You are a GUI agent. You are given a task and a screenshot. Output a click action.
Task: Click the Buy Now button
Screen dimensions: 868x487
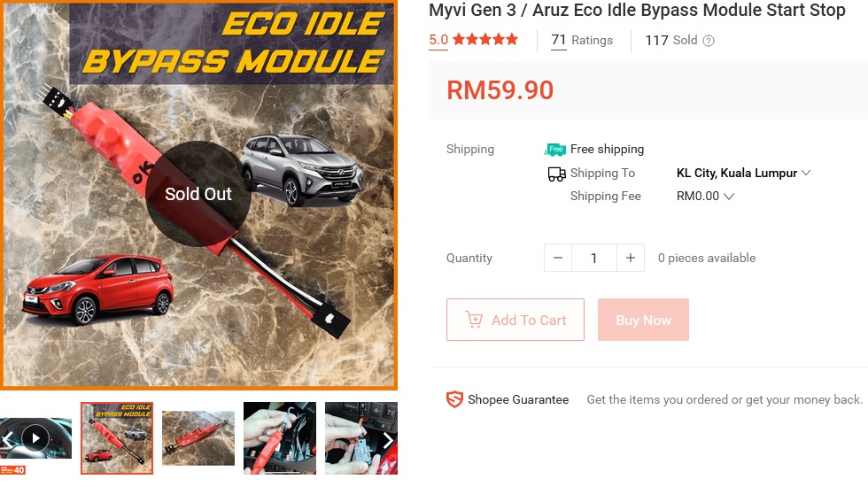(x=643, y=320)
